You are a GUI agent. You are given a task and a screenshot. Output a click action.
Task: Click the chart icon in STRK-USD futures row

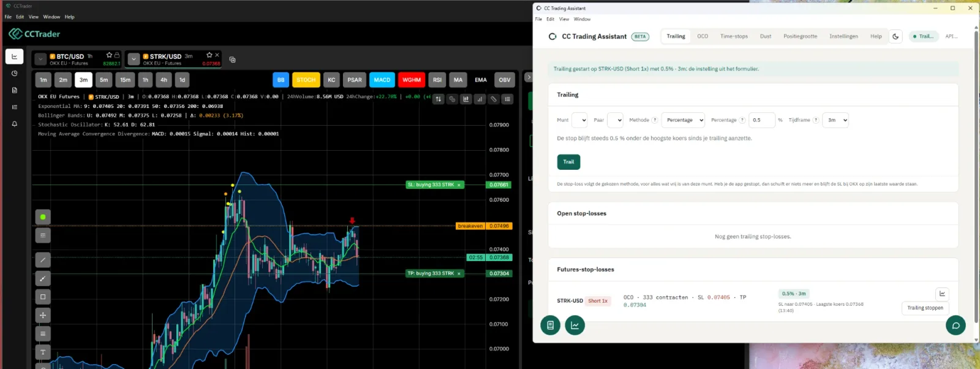tap(942, 294)
